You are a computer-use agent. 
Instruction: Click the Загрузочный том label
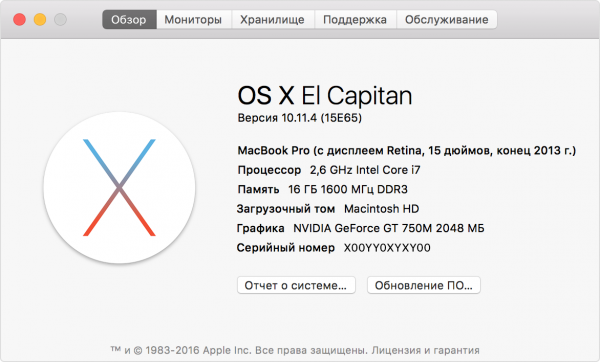[x=286, y=209]
